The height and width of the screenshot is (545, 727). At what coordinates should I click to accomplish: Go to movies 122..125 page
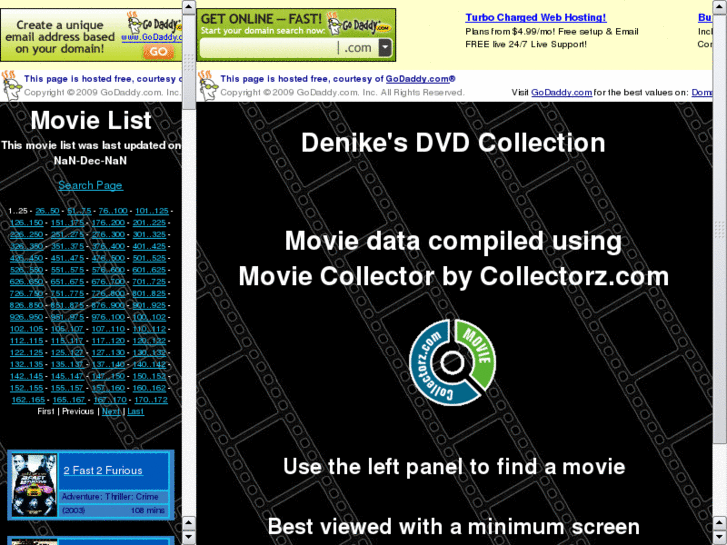(26, 353)
